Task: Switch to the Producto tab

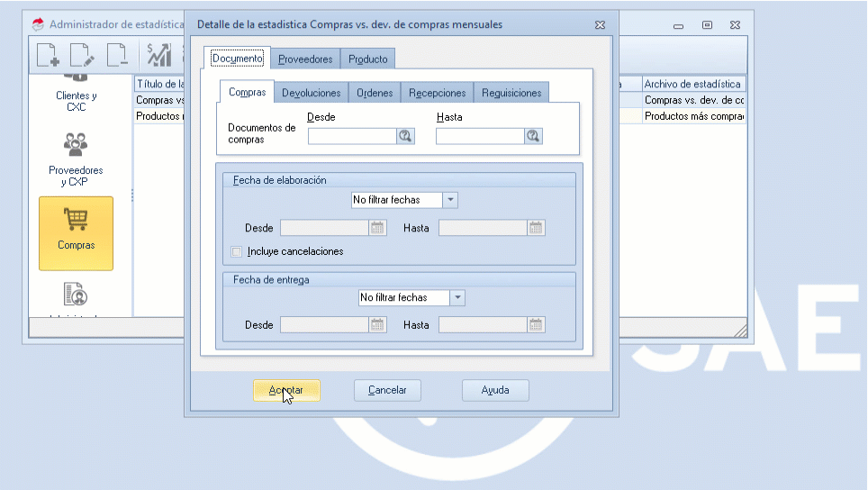Action: click(x=367, y=59)
